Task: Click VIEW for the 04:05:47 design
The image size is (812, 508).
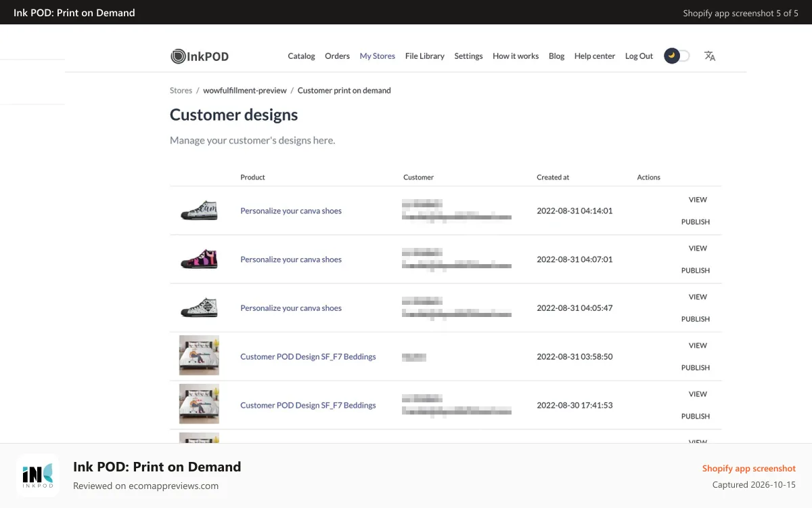Action: (x=698, y=297)
